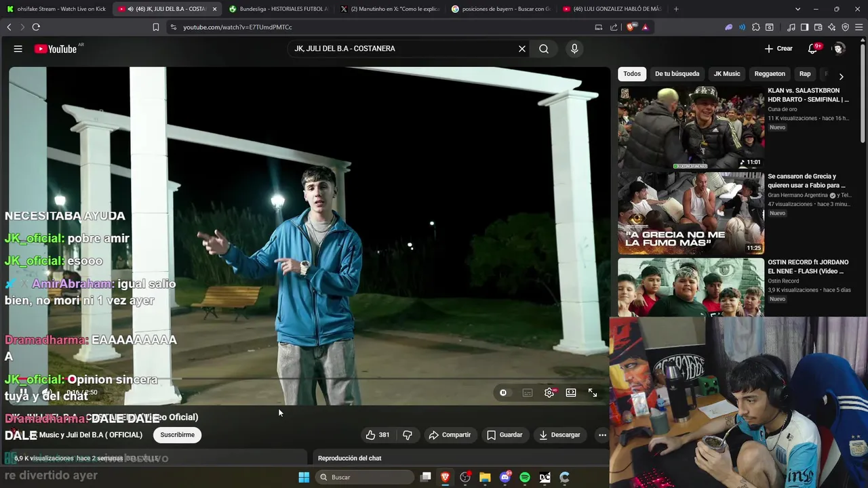Open Se cansaron de Grecia video title
Viewport: 868px width, 488px height.
tap(807, 180)
